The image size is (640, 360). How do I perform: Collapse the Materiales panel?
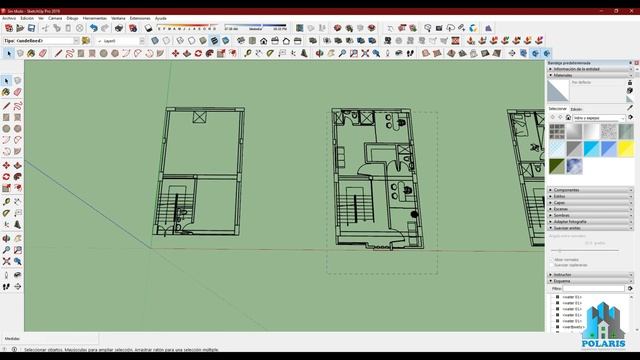[x=590, y=76]
